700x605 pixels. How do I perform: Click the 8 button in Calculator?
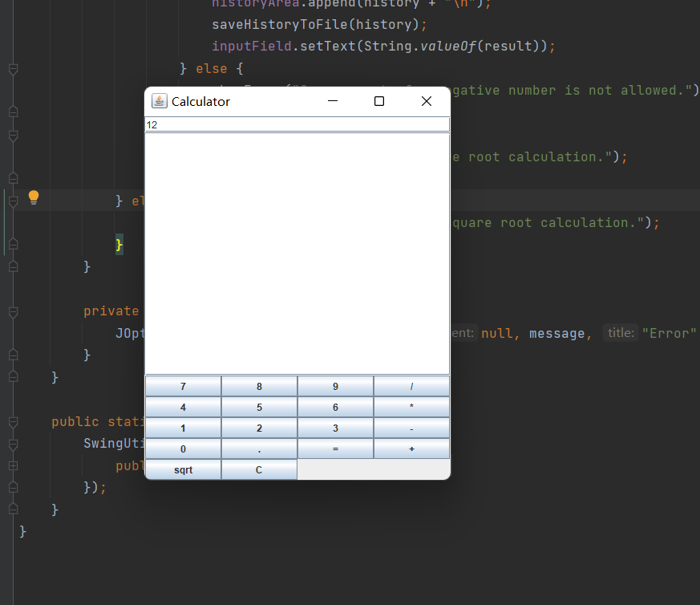[259, 387]
